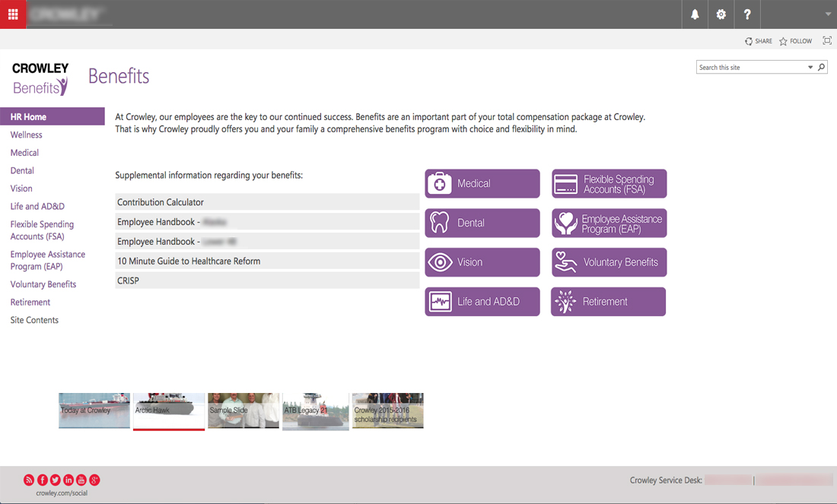
Task: Click the EAP heart-in-hands icon
Action: (566, 223)
